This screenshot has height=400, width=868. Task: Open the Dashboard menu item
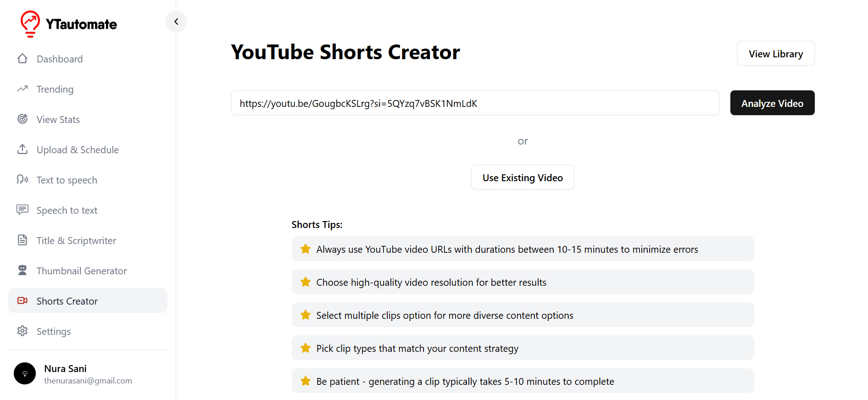[88, 59]
